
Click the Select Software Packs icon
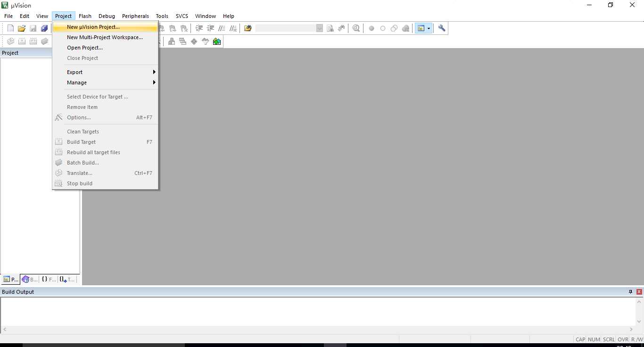click(206, 41)
